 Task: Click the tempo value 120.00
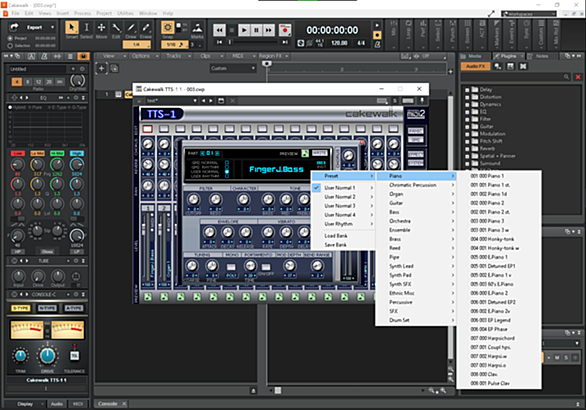pyautogui.click(x=339, y=43)
